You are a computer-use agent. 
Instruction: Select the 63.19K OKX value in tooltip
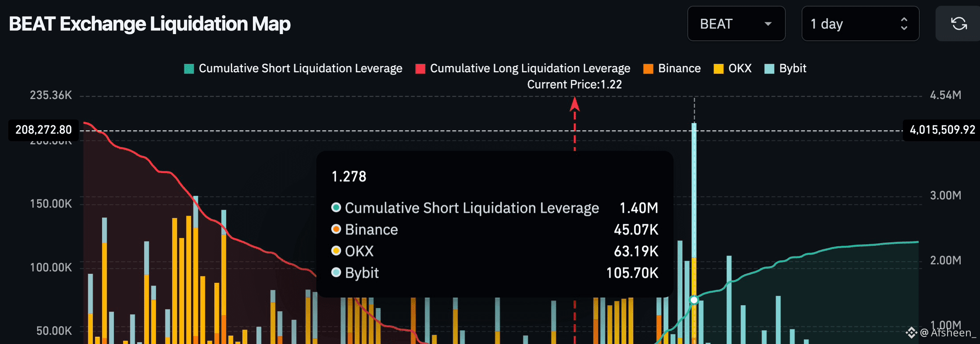636,251
